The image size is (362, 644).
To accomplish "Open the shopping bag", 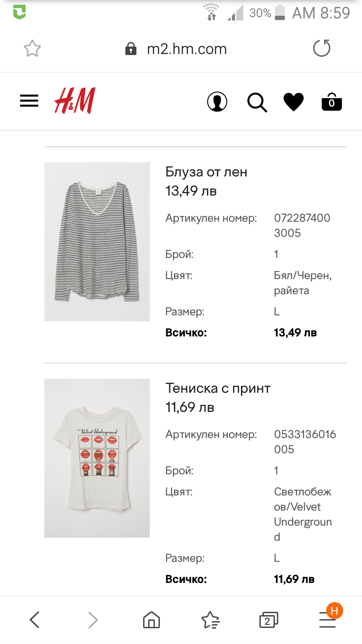I will [331, 102].
